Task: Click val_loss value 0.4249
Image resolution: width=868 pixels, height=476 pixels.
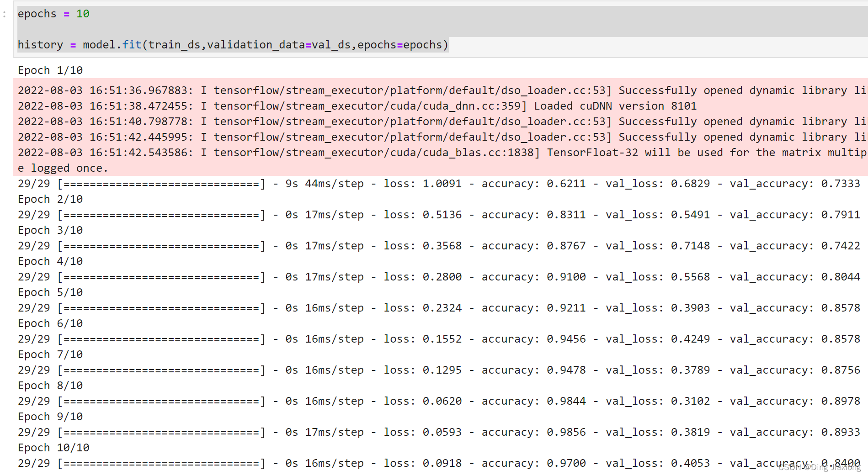Action: tap(690, 339)
